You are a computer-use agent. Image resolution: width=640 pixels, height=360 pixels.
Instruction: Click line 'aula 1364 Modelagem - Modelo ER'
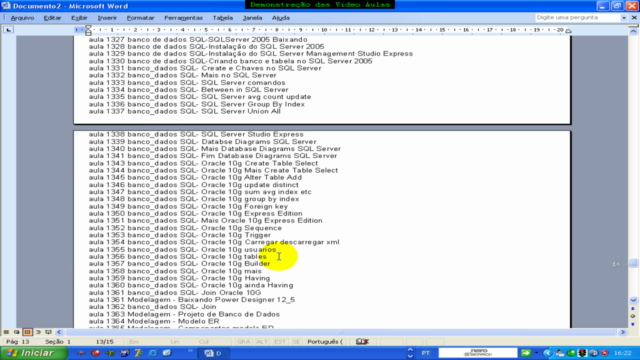click(154, 321)
